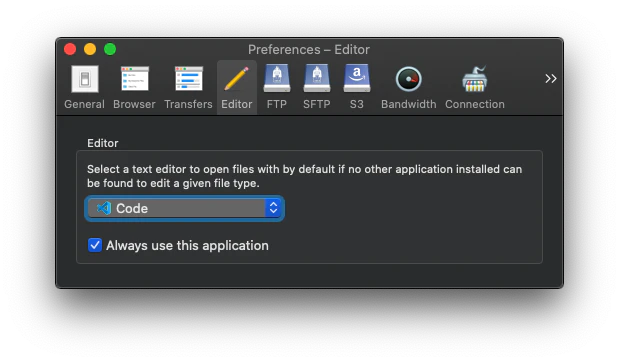Open the Connection preferences pane
The image size is (619, 362).
point(475,88)
